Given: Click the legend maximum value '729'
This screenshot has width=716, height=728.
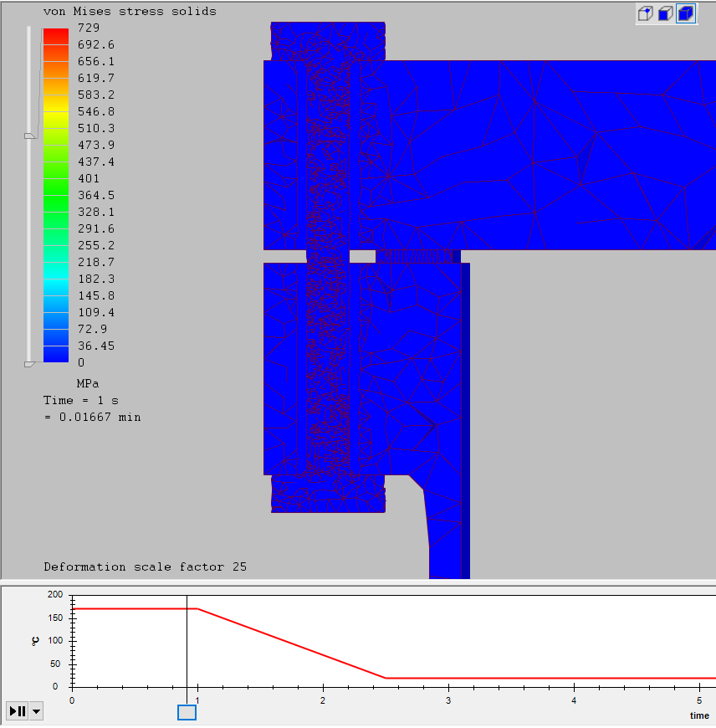Looking at the screenshot, I should pos(89,28).
